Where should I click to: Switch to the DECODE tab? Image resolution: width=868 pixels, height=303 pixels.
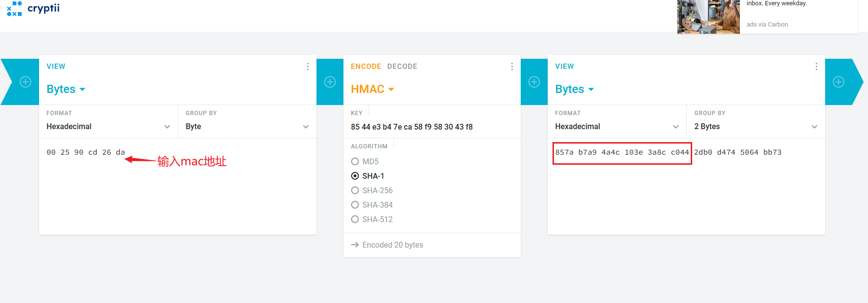402,66
